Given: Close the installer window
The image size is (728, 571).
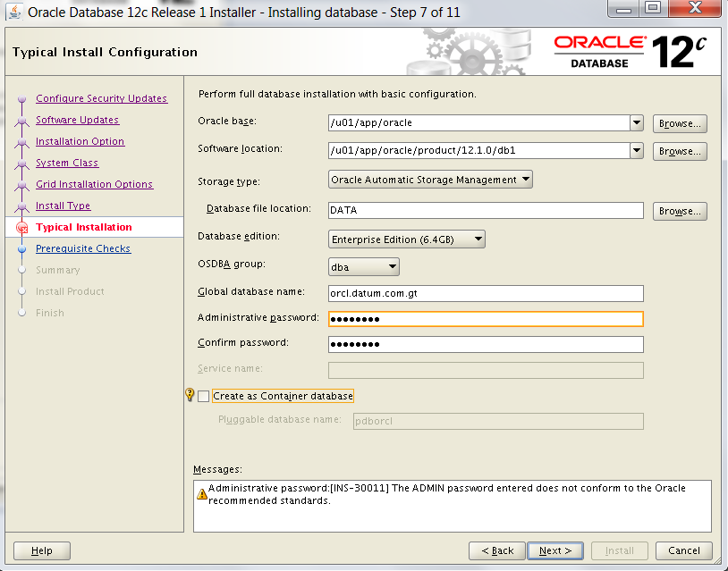Looking at the screenshot, I should [695, 8].
